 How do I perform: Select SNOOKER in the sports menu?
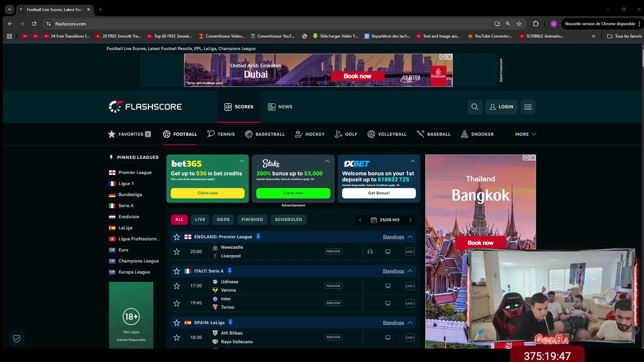pyautogui.click(x=477, y=134)
